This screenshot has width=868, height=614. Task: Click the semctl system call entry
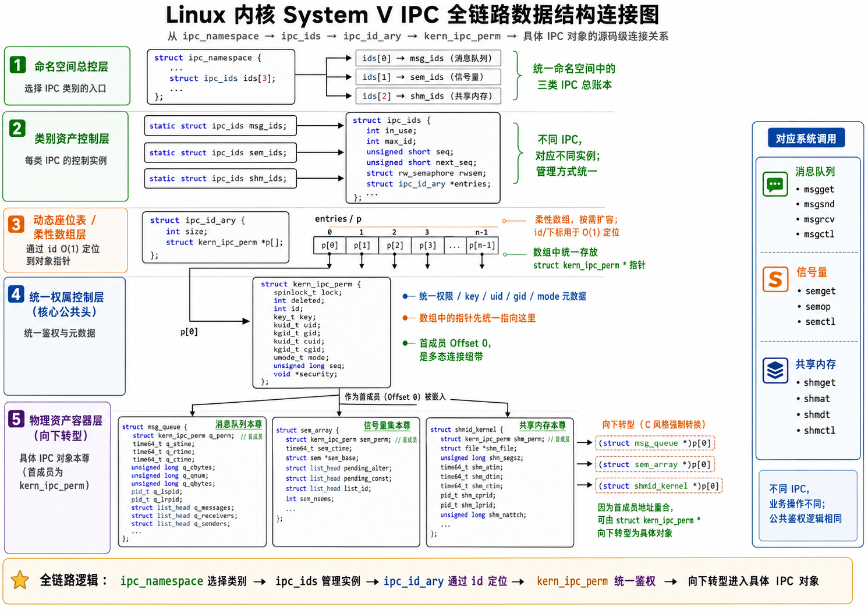pyautogui.click(x=820, y=321)
